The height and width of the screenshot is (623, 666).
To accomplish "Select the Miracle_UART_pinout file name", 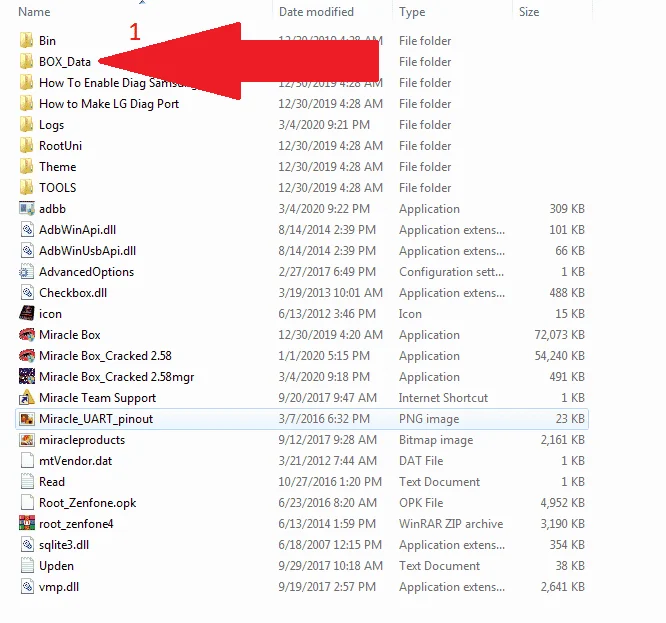I will (96, 419).
